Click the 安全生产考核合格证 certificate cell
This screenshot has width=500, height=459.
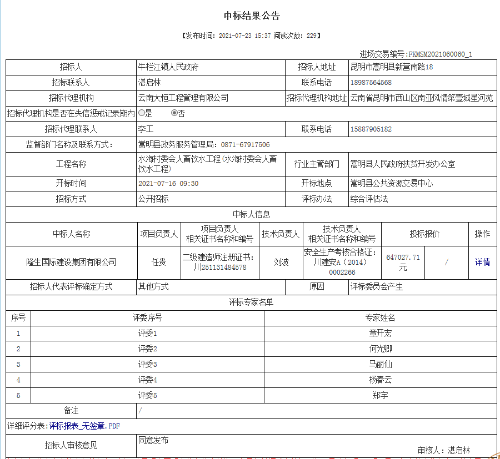[x=342, y=262]
